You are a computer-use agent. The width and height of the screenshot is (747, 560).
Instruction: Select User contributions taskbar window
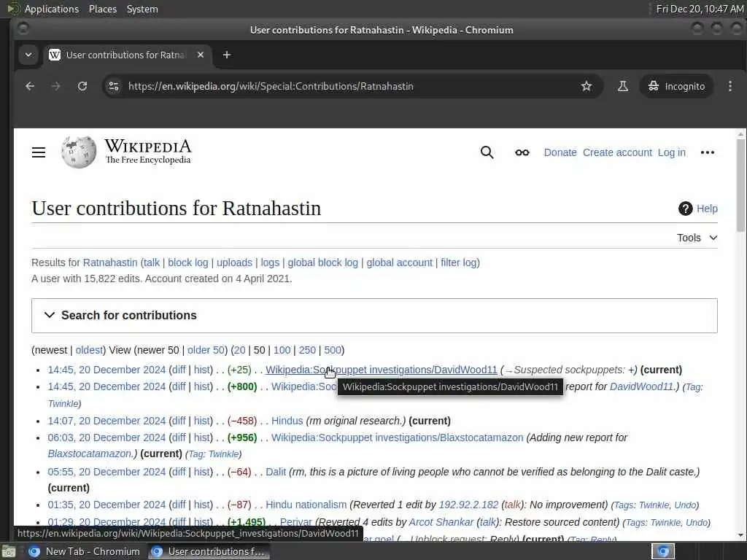coord(208,551)
